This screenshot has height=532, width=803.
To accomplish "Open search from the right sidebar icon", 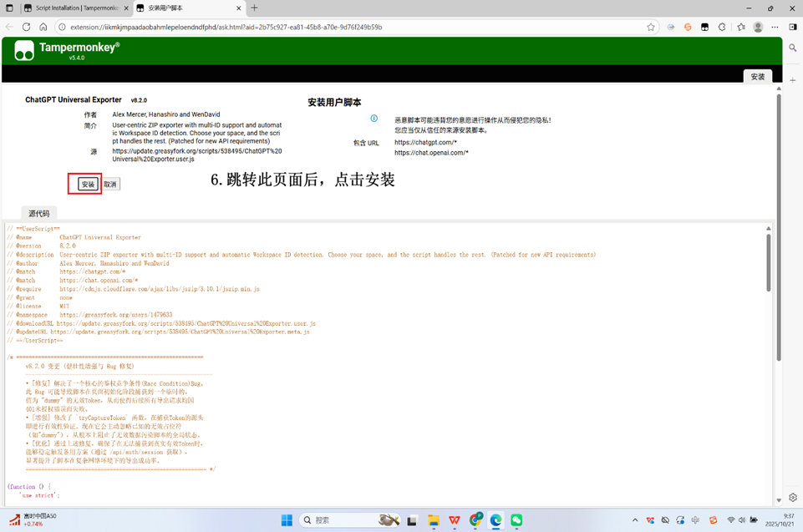I will (792, 48).
